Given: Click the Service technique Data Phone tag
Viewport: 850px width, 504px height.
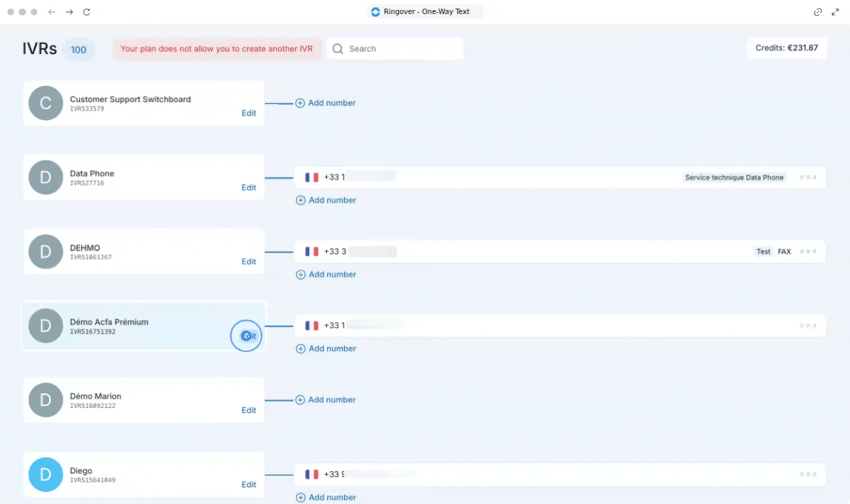Looking at the screenshot, I should [734, 177].
